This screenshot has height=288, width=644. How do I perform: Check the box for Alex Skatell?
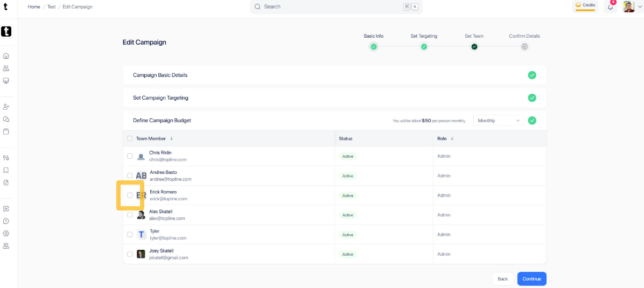coord(130,215)
